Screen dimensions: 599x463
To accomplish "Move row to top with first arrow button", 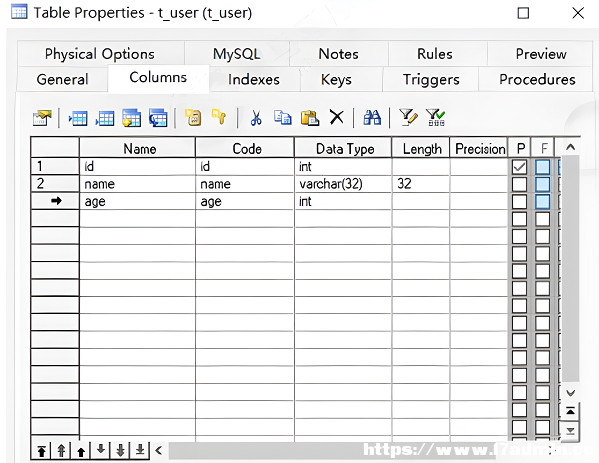I will tap(42, 451).
